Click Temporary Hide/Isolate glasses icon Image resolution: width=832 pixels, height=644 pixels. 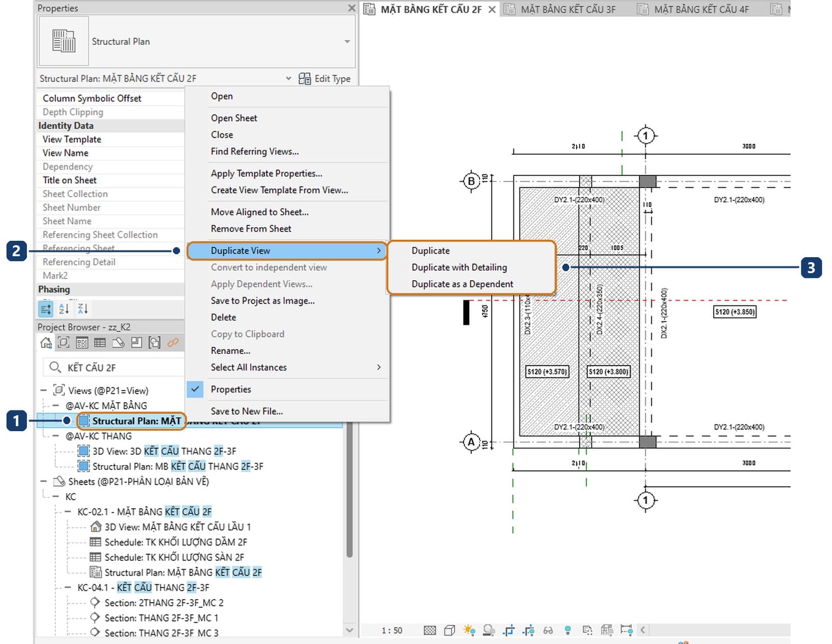tap(548, 630)
